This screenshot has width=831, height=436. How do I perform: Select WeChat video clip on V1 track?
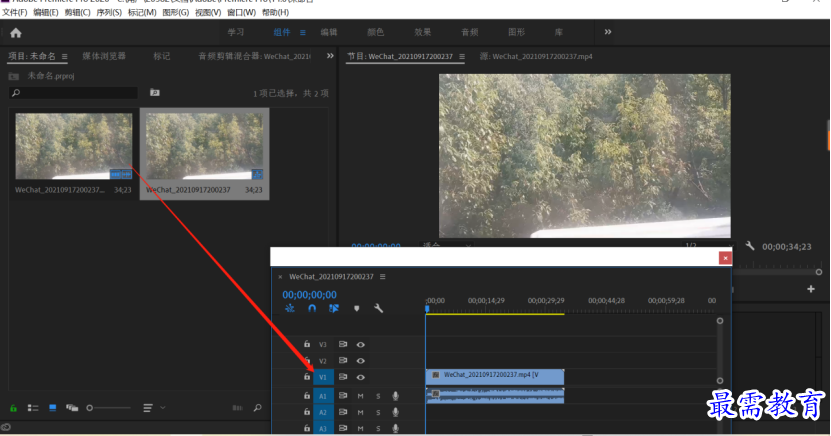[495, 377]
